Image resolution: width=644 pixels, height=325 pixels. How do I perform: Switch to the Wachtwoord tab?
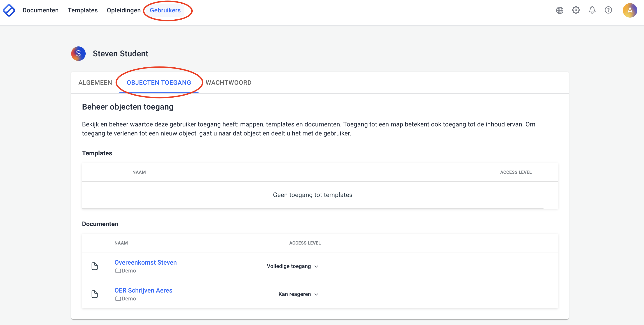pos(228,82)
